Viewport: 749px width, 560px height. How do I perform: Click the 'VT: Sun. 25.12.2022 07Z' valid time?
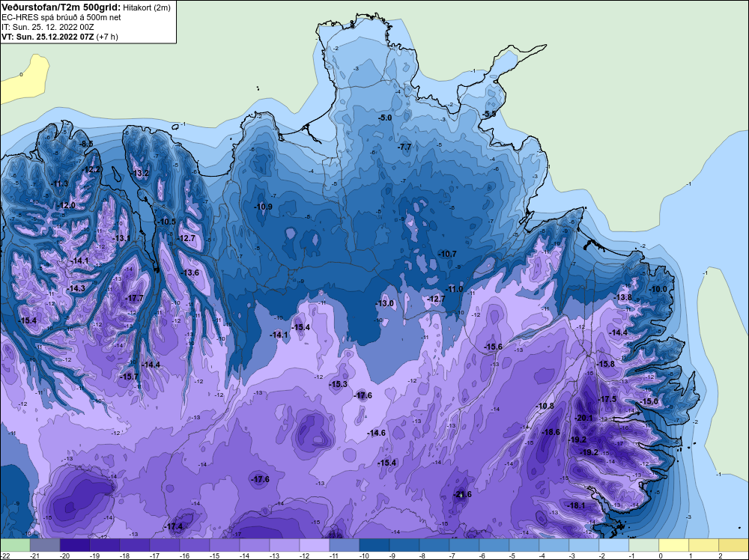point(48,37)
